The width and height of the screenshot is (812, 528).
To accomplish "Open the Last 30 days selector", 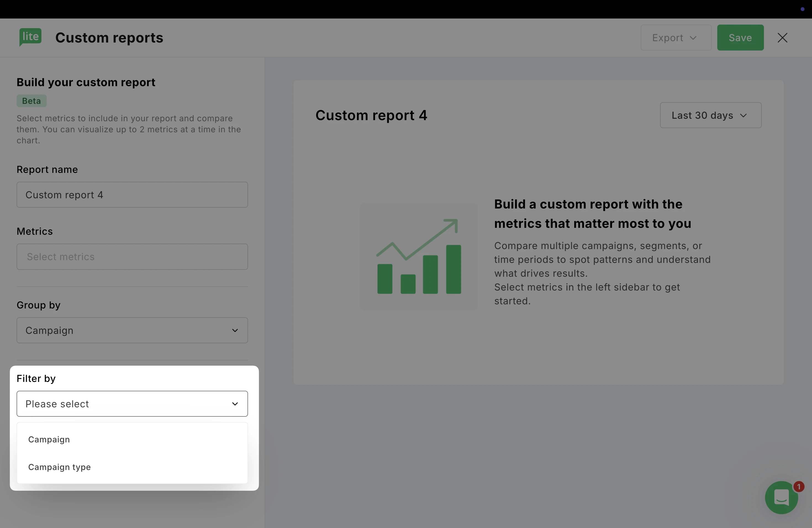I will coord(710,115).
